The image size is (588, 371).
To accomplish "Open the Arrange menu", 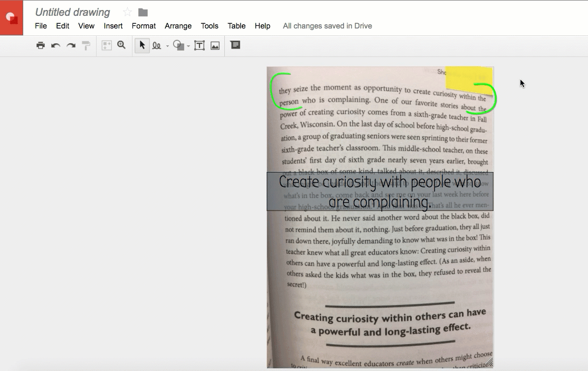I will tap(178, 26).
